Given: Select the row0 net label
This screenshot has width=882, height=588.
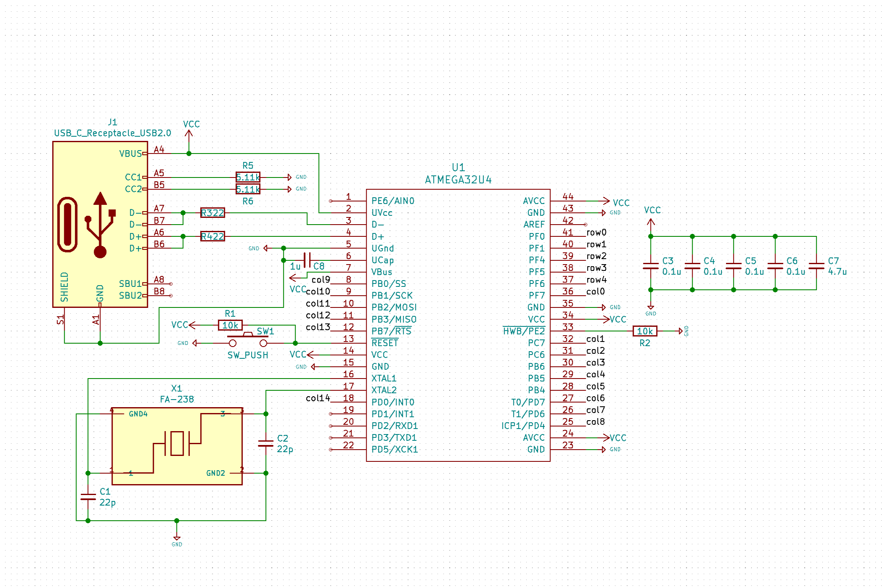Looking at the screenshot, I should pyautogui.click(x=596, y=232).
